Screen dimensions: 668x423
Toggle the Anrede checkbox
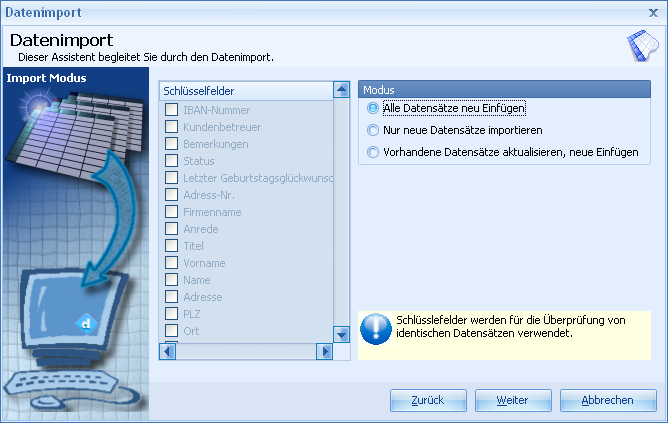pos(171,229)
